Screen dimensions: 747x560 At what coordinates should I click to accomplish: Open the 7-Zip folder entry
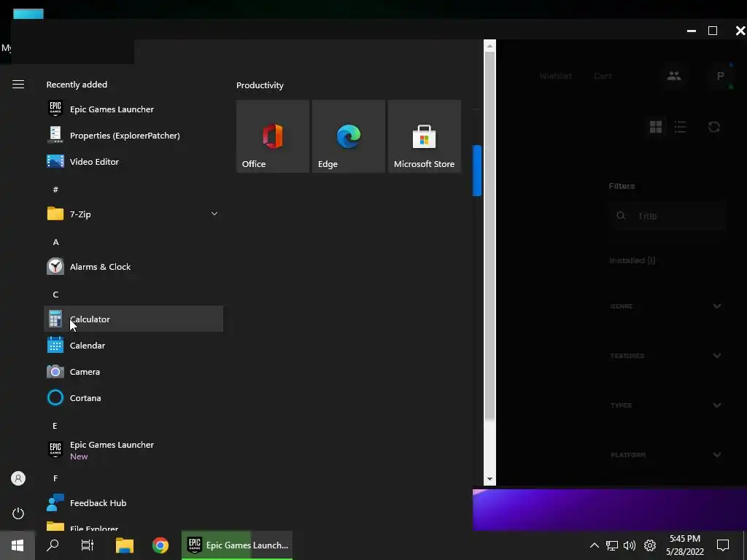click(x=133, y=214)
